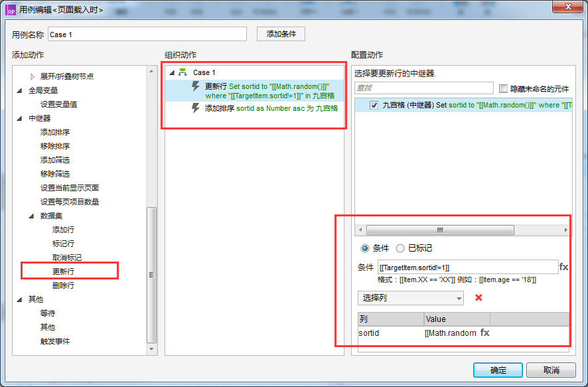
Task: Collapse the 其他 group
Action: tap(19, 299)
